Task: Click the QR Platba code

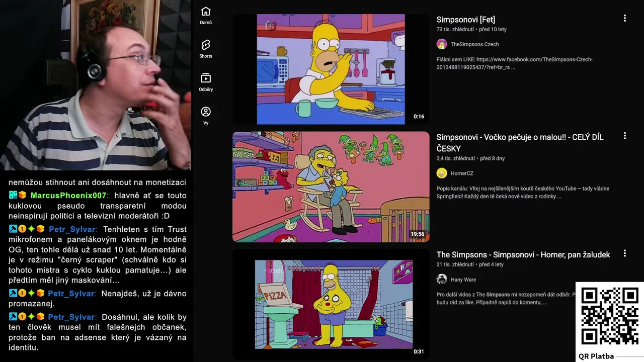Action: click(610, 316)
